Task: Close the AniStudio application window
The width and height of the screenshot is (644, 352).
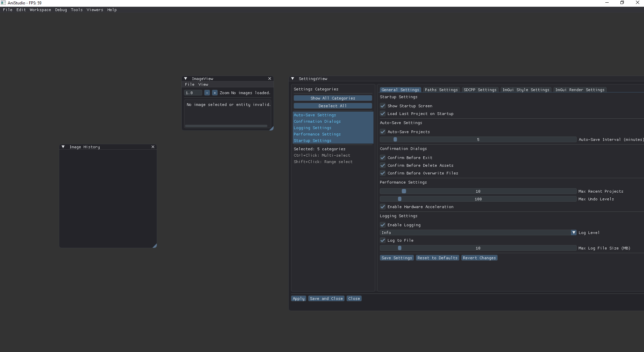Action: pyautogui.click(x=637, y=3)
